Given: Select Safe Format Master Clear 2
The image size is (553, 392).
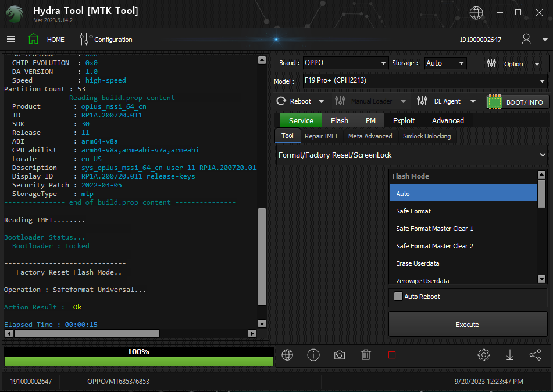Looking at the screenshot, I should (x=463, y=246).
